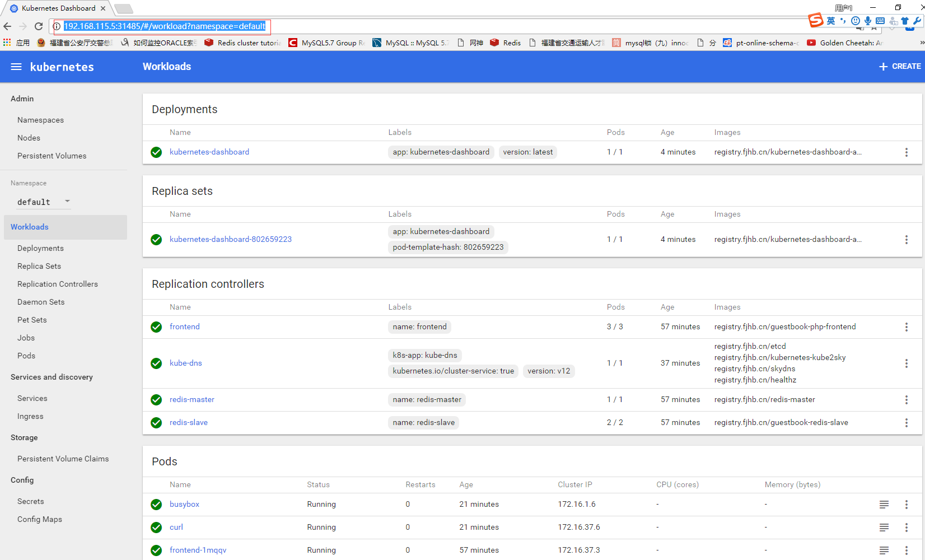Click the Sogou microphone voice input icon

[x=867, y=21]
